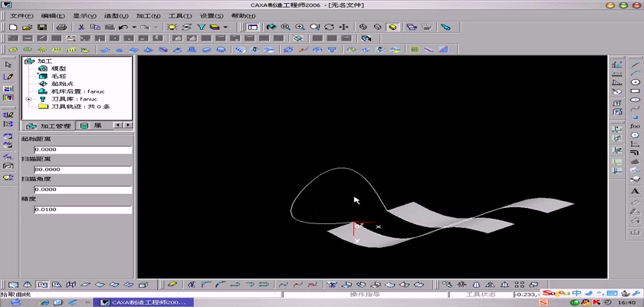Print using the printer icon
This screenshot has width=644, height=307.
pos(61,27)
